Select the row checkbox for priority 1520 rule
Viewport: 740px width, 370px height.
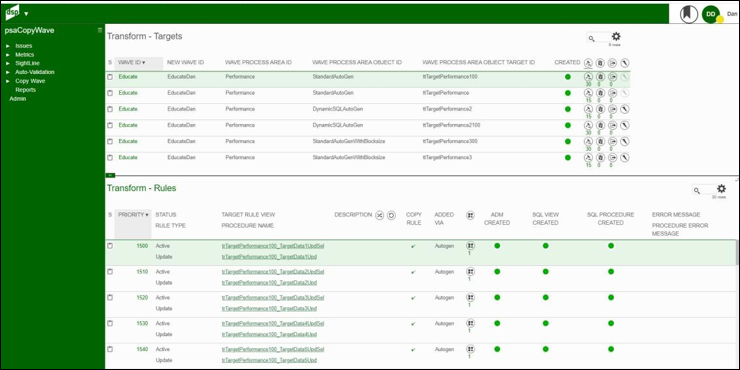tap(110, 298)
